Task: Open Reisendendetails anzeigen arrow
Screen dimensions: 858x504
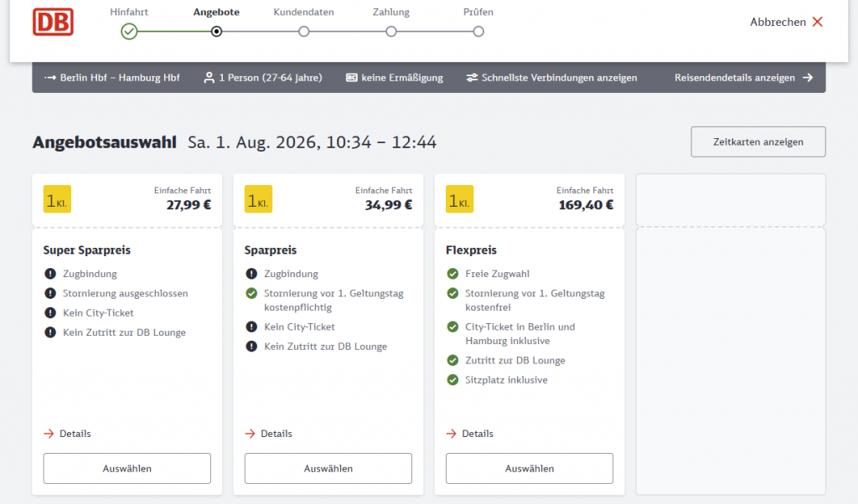Action: click(x=808, y=78)
